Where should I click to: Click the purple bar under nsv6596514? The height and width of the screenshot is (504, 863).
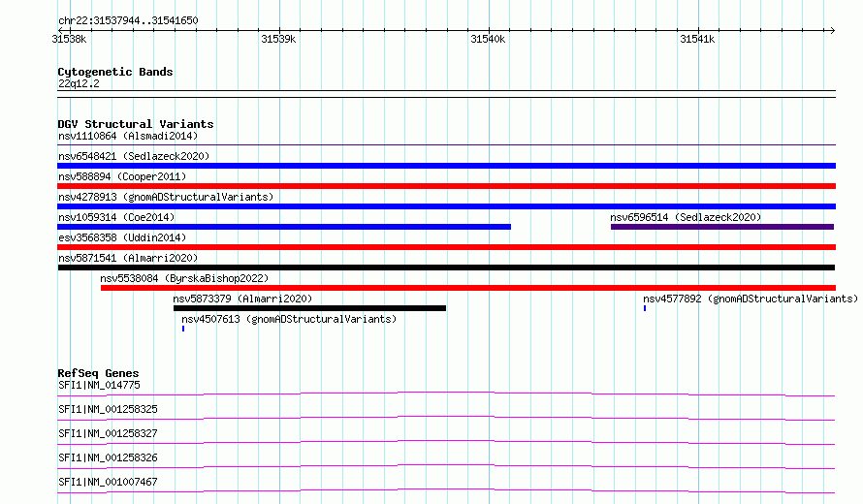(722, 227)
